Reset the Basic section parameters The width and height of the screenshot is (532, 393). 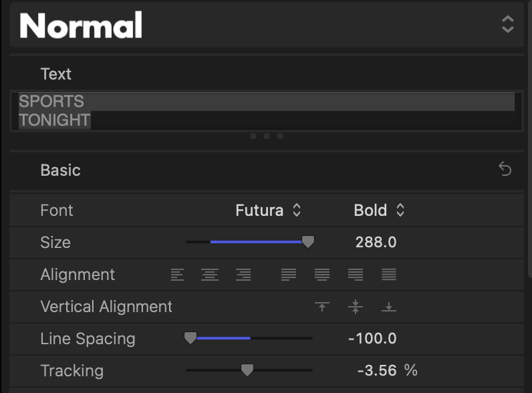coord(505,170)
